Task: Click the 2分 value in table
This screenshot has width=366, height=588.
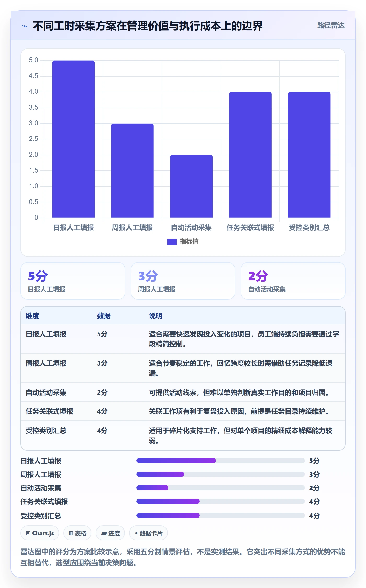Action: [102, 392]
